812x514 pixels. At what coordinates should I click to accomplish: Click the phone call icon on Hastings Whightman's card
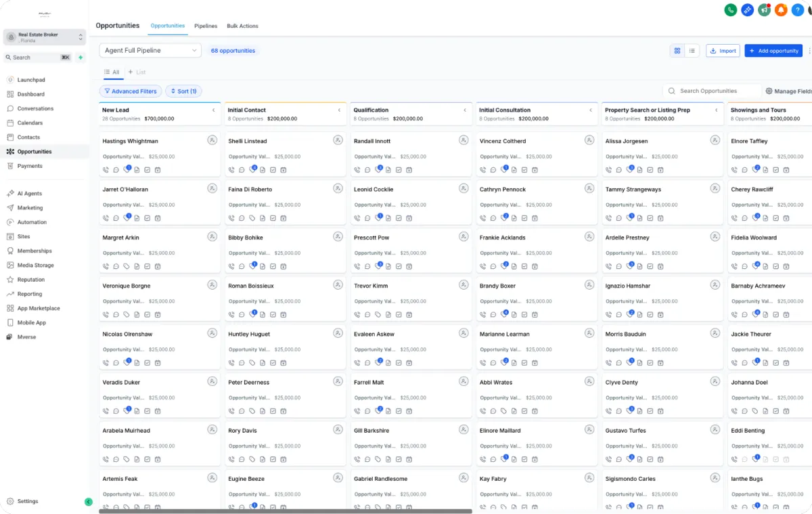(106, 170)
